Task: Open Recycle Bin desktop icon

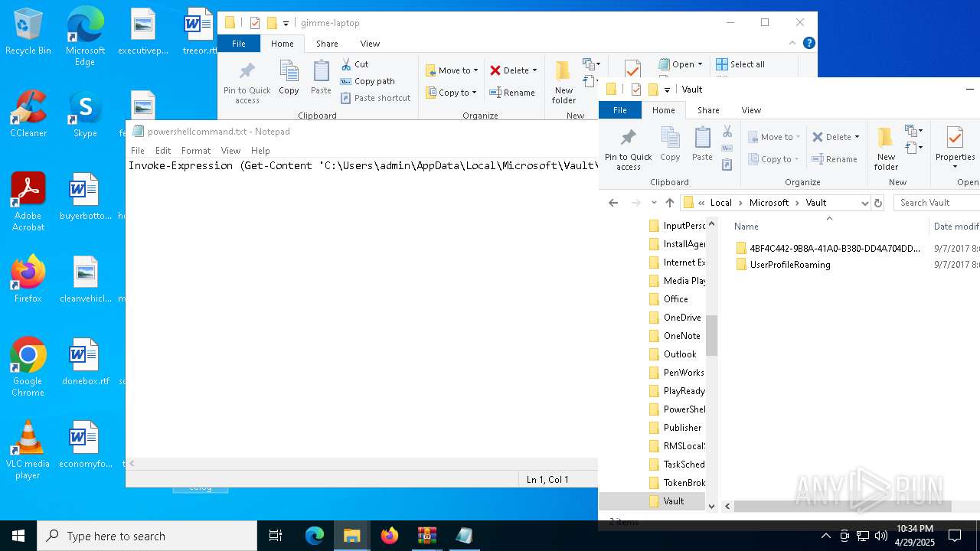Action: click(x=28, y=31)
